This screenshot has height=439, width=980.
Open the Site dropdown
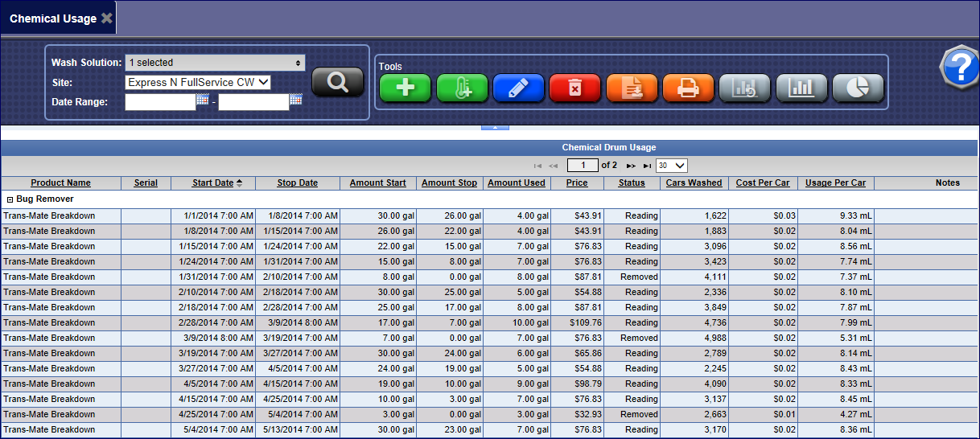198,82
